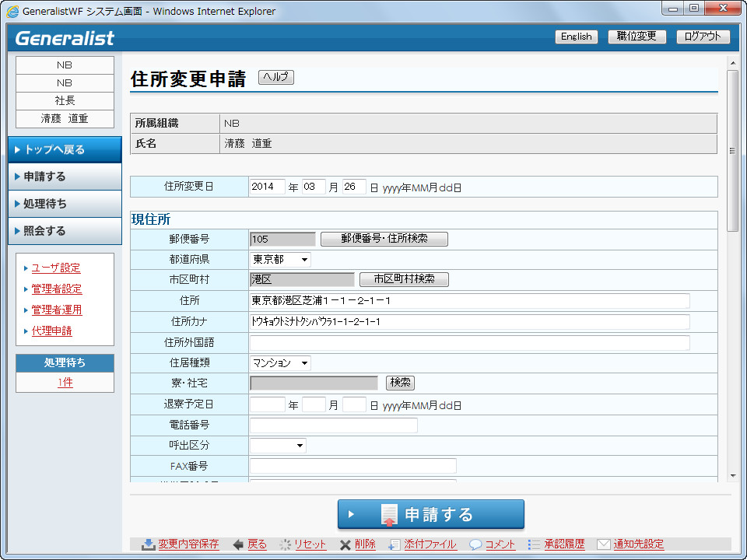Open the 処理待ち sidebar menu
747x560 pixels.
(x=65, y=204)
